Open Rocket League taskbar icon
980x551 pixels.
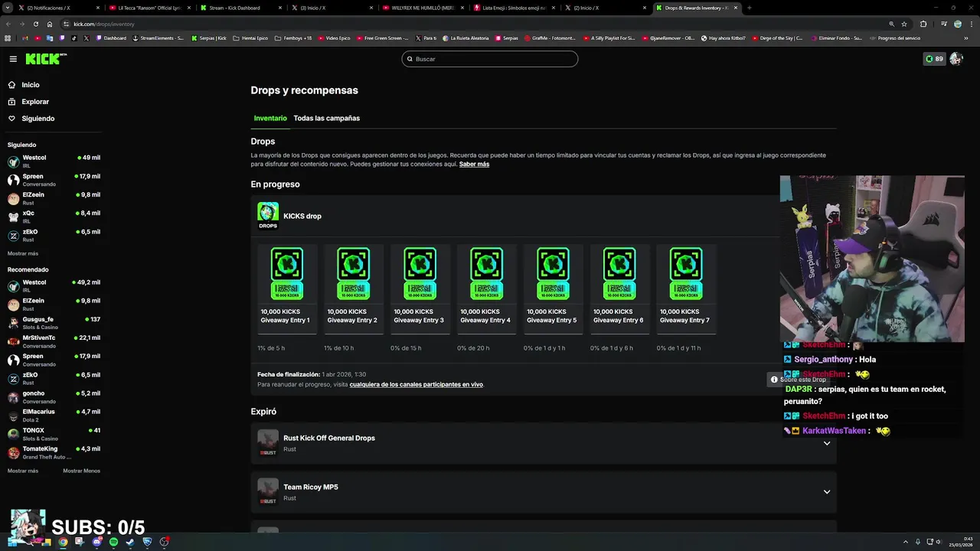click(x=147, y=542)
